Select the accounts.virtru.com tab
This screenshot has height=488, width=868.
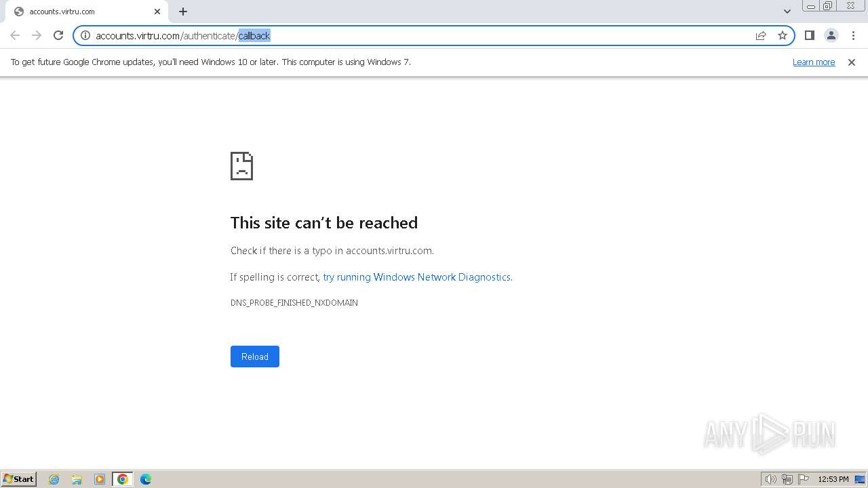[86, 12]
